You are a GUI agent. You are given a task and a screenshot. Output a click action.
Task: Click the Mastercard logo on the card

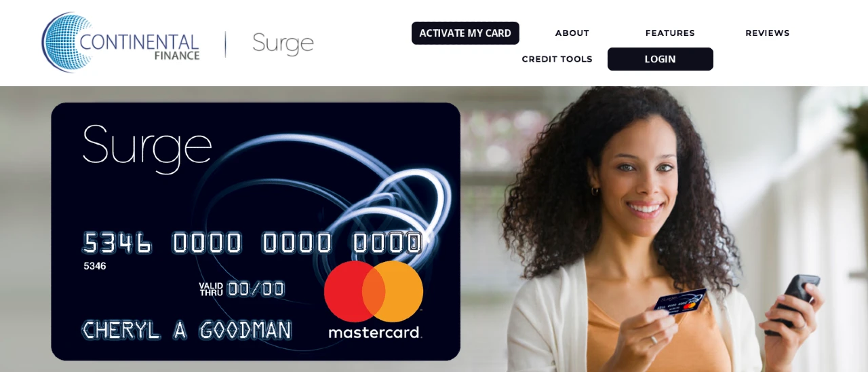pos(374,299)
